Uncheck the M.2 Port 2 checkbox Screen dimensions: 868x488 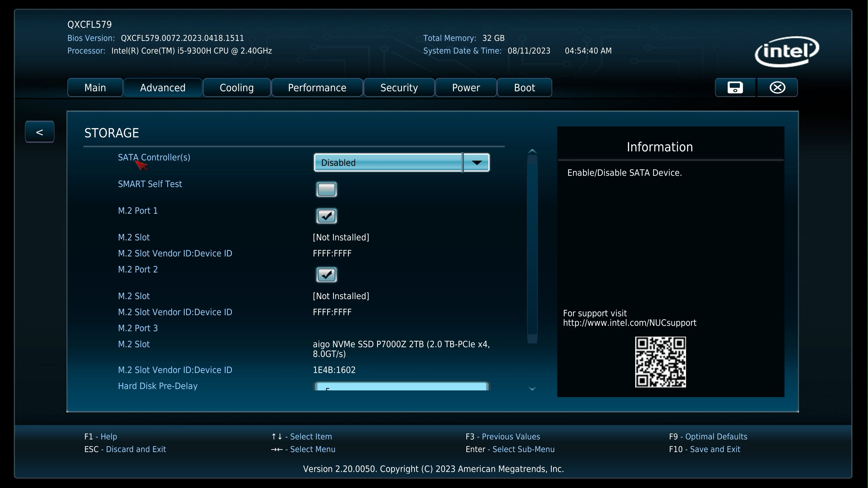coord(326,275)
